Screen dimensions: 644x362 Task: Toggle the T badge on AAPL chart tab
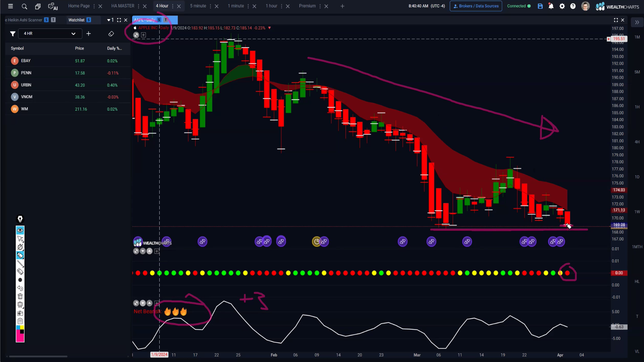165,20
